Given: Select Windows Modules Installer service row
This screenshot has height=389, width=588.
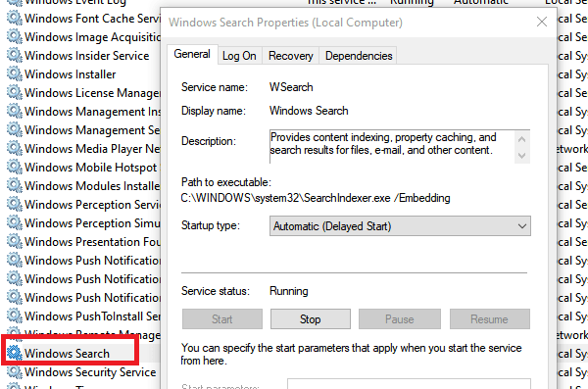Looking at the screenshot, I should (x=92, y=186).
